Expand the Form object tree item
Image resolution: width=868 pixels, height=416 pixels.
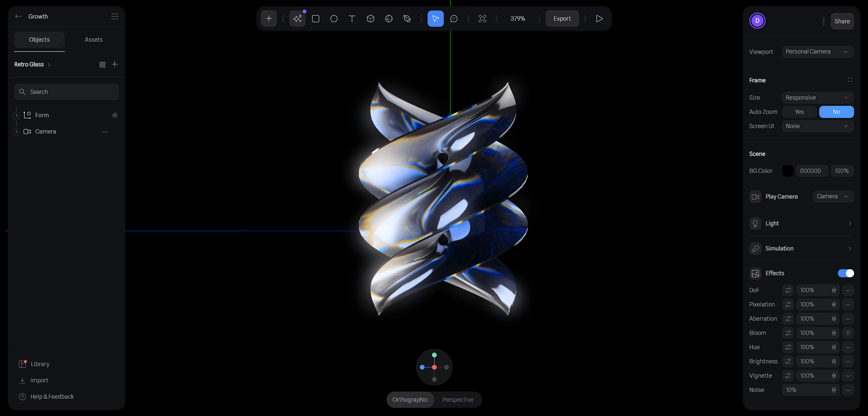[16, 115]
